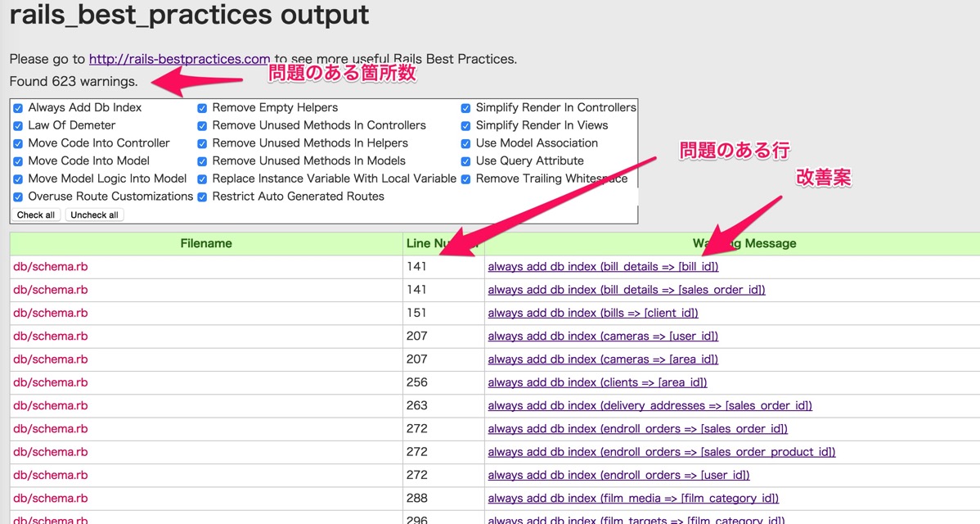Click the cameras user_id warning link
Viewport: 980px width, 524px height.
[602, 336]
